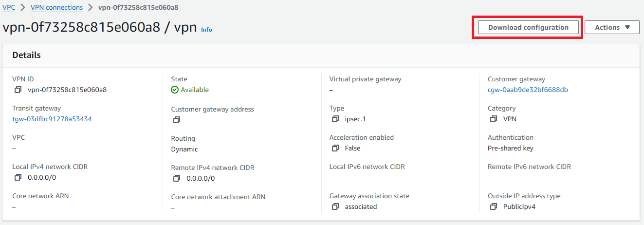Copy the Local IPv4 network CIDR
This screenshot has width=644, height=225.
18,177
